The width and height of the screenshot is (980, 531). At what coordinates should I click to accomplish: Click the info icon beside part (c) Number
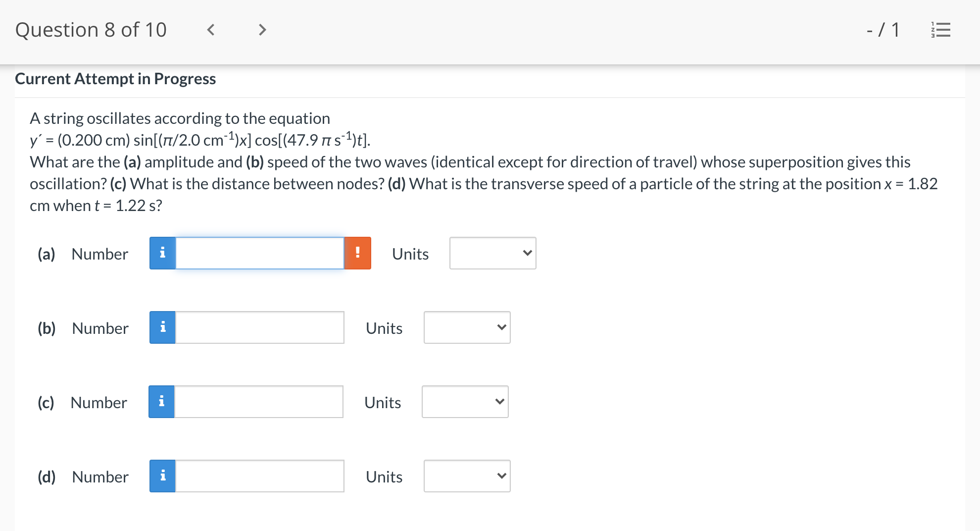pyautogui.click(x=162, y=402)
